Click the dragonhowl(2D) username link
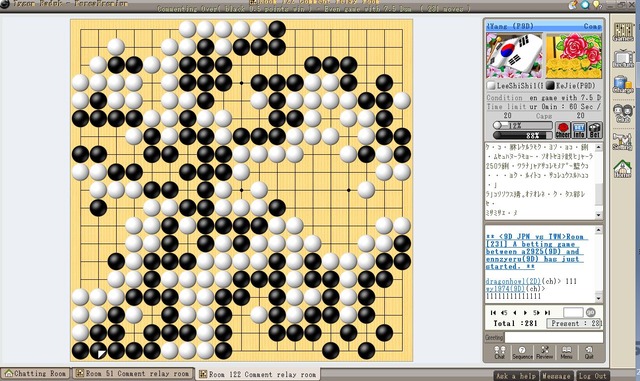 (x=513, y=281)
